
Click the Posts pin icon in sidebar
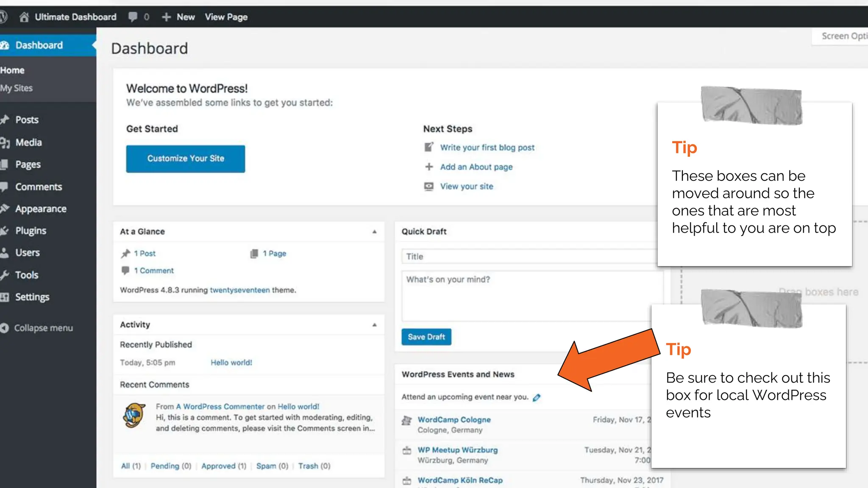tap(5, 120)
